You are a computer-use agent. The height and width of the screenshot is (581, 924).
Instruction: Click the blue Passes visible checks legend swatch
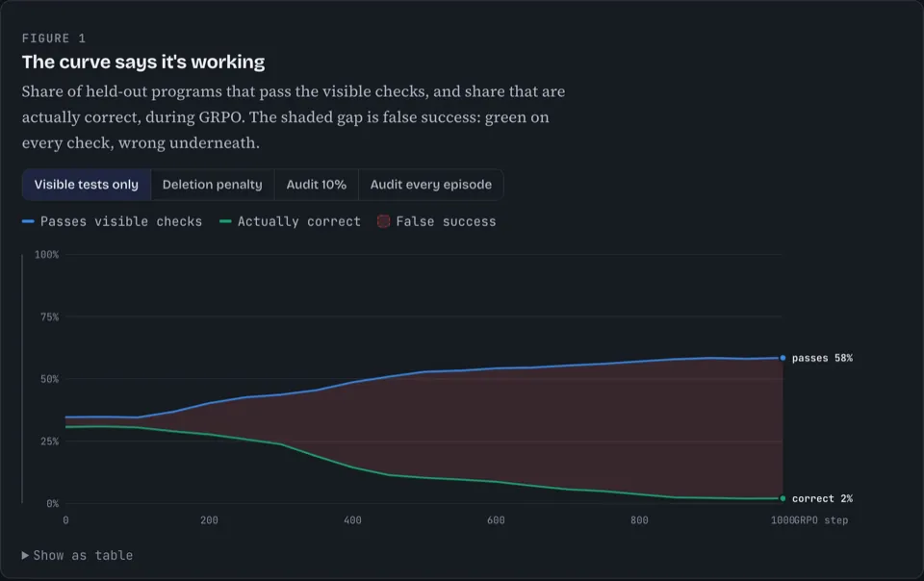28,221
